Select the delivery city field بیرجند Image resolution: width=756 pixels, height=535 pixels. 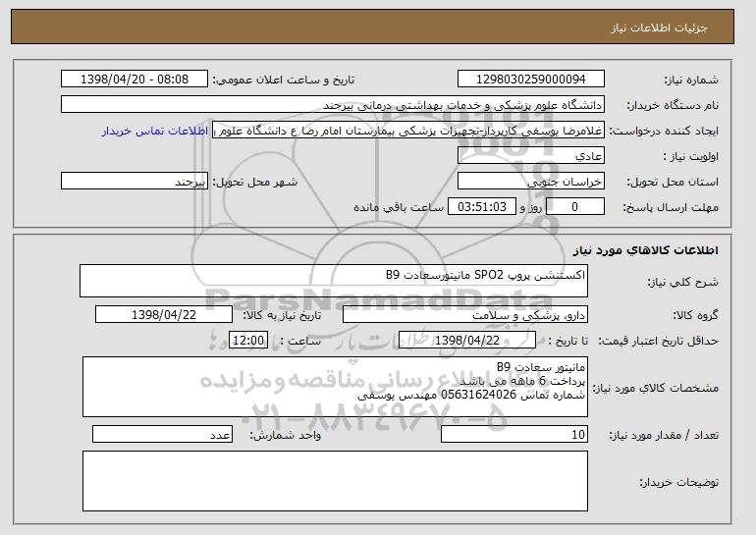135,182
